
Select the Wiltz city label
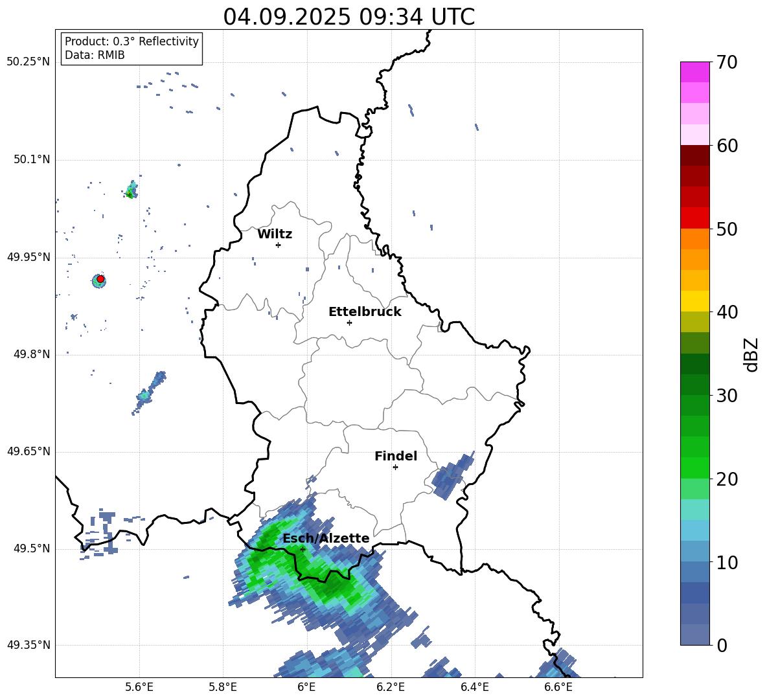(275, 234)
